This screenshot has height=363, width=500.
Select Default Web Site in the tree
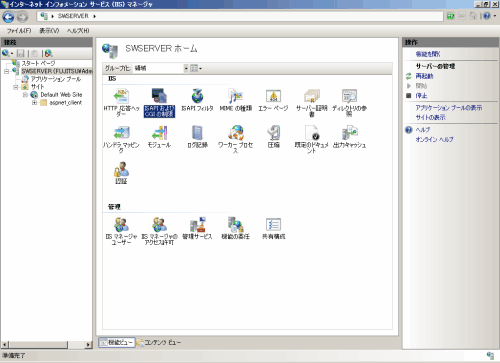tap(61, 95)
